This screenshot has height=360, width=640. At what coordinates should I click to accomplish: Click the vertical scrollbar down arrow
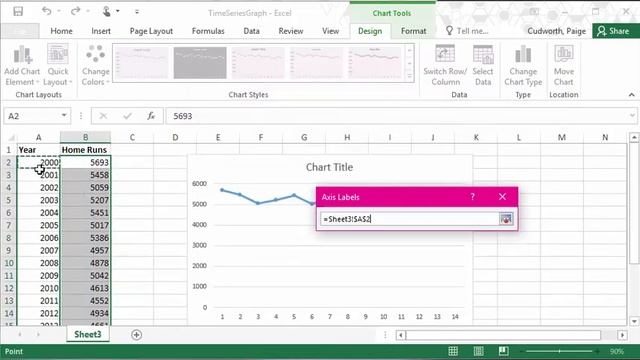[634, 321]
